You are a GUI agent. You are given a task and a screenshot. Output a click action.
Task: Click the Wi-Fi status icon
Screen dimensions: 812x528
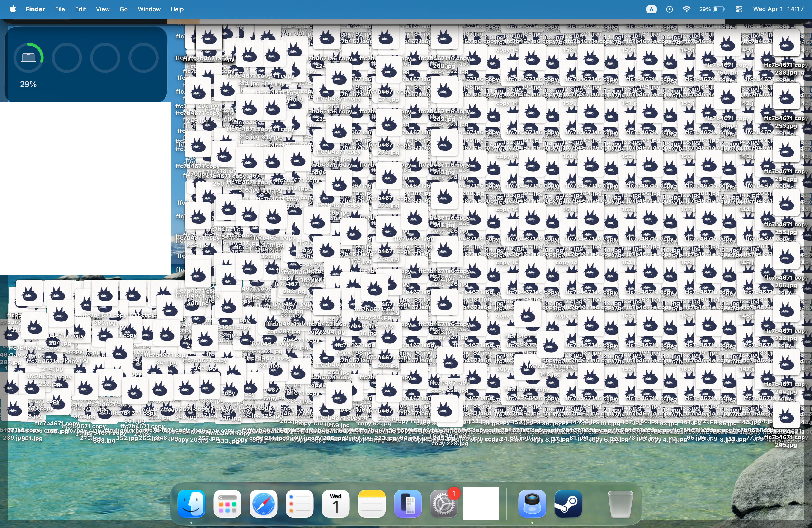686,9
